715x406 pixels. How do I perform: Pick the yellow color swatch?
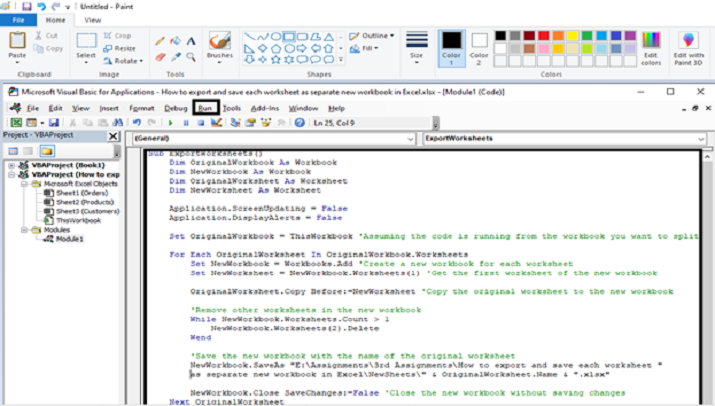click(x=573, y=36)
